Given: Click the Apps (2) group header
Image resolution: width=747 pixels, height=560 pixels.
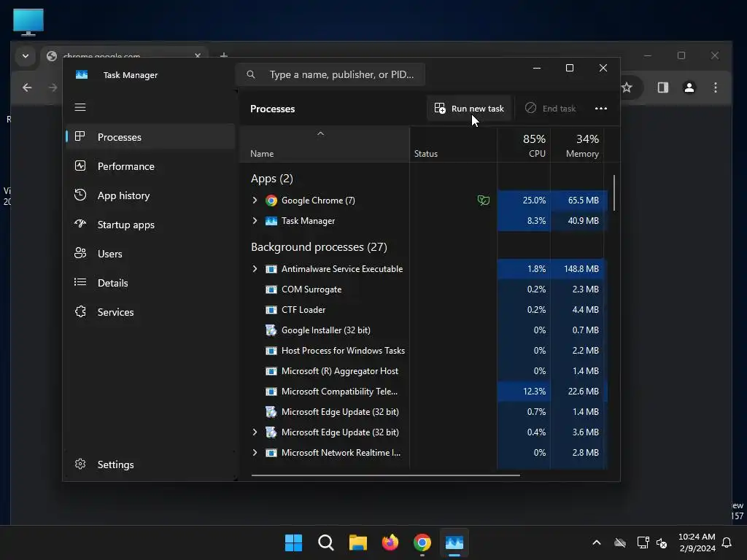Looking at the screenshot, I should (x=272, y=179).
